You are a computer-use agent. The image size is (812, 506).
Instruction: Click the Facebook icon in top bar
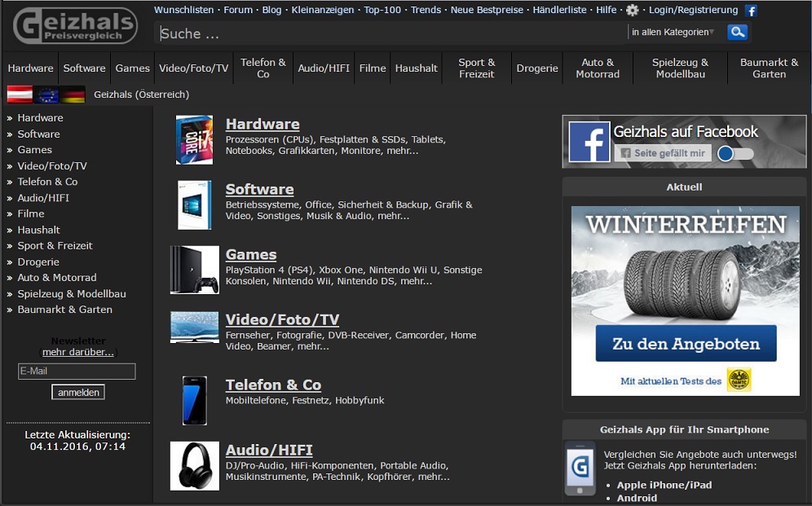coord(751,11)
